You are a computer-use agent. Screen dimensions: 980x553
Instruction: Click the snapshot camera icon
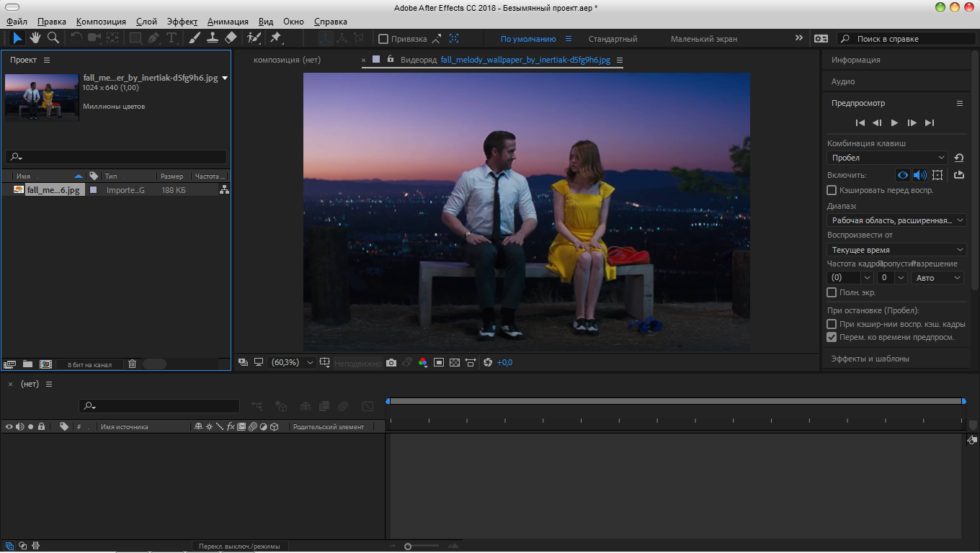pos(391,362)
